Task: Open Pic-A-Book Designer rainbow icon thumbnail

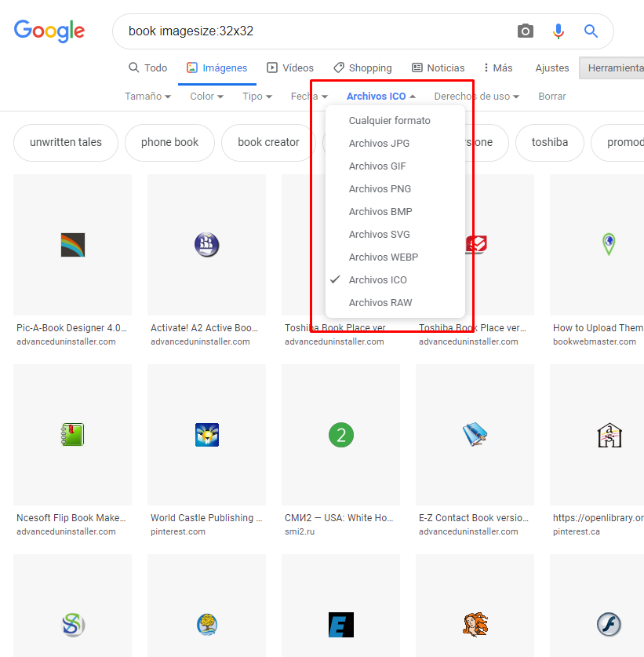Action: click(x=72, y=245)
